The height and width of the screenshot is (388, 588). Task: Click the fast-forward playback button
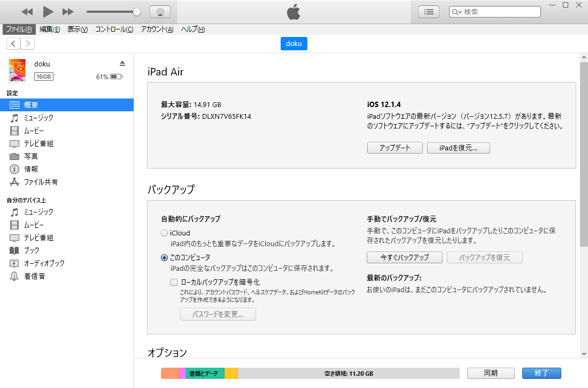pyautogui.click(x=68, y=12)
